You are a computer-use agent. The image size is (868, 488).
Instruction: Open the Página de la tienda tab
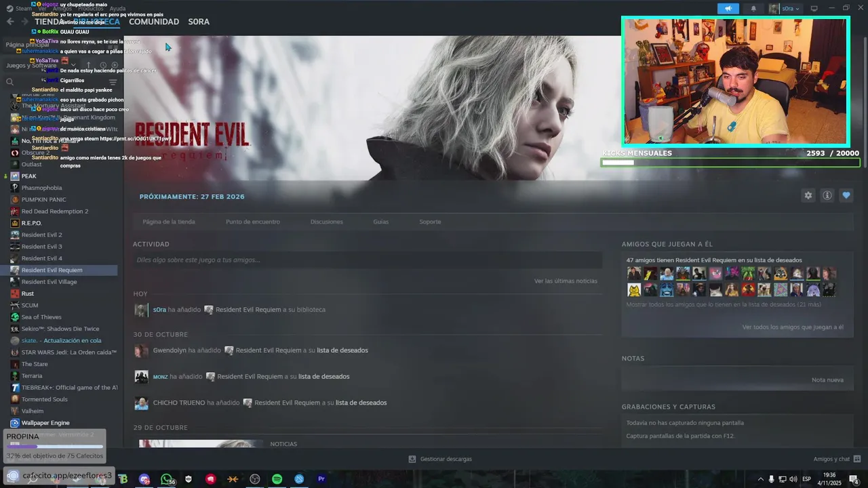[x=169, y=222]
